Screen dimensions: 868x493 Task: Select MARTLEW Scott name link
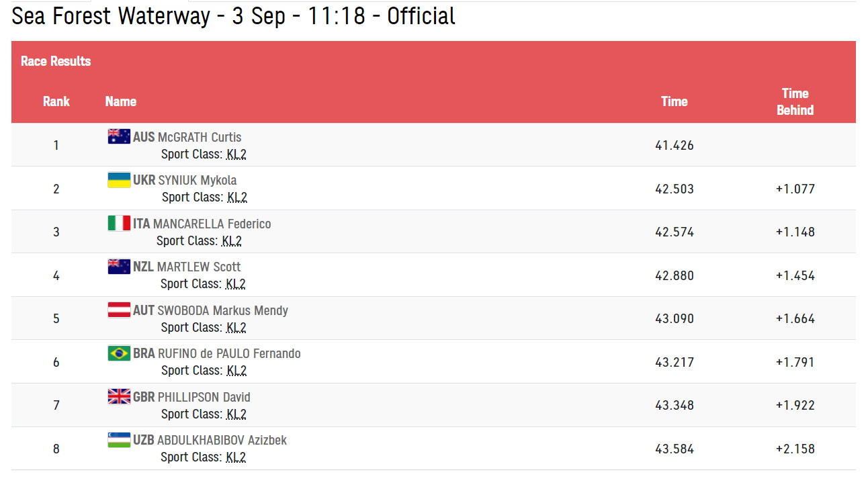[199, 267]
